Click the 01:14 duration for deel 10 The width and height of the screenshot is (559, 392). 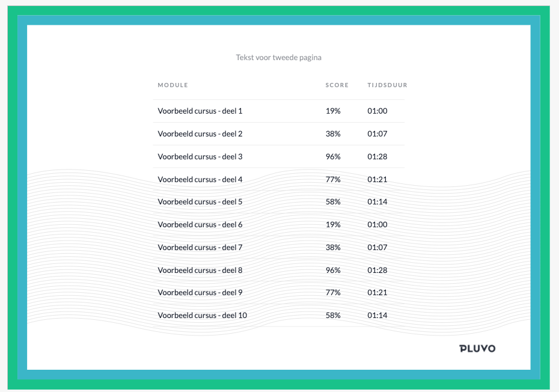(x=377, y=316)
